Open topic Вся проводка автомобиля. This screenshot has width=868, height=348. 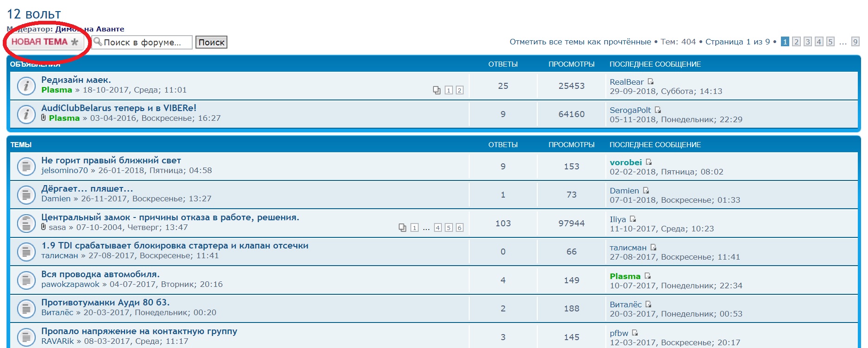tap(100, 274)
